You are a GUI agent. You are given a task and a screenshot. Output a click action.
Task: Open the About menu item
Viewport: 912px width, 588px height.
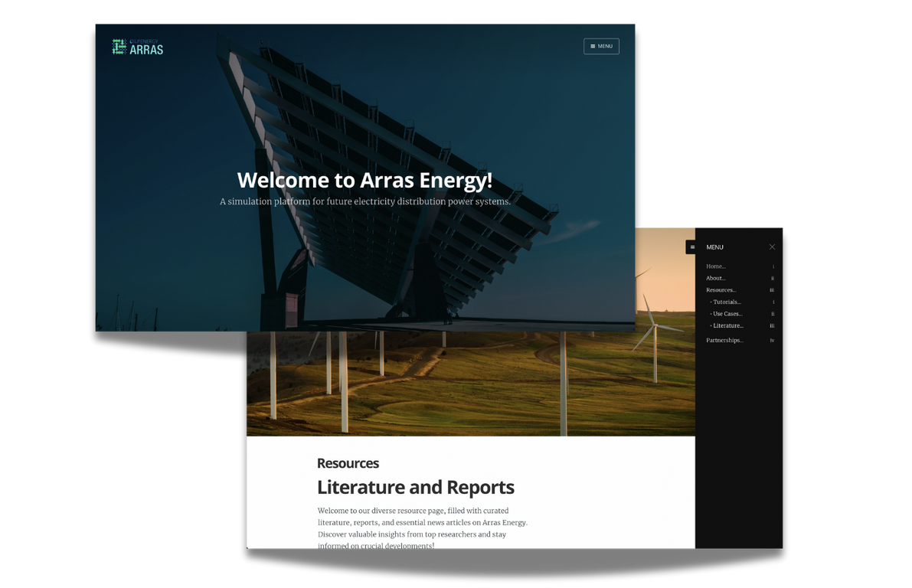tap(716, 279)
